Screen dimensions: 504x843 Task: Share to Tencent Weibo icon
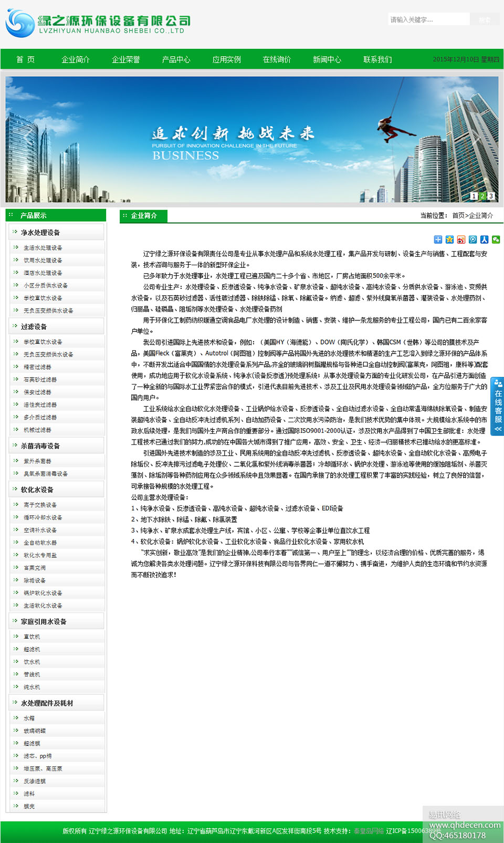[x=472, y=240]
